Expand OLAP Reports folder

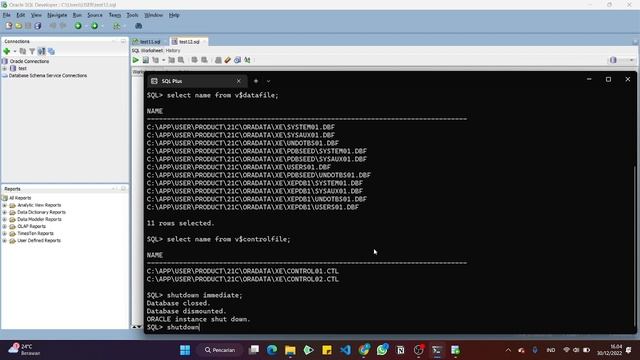point(4,226)
